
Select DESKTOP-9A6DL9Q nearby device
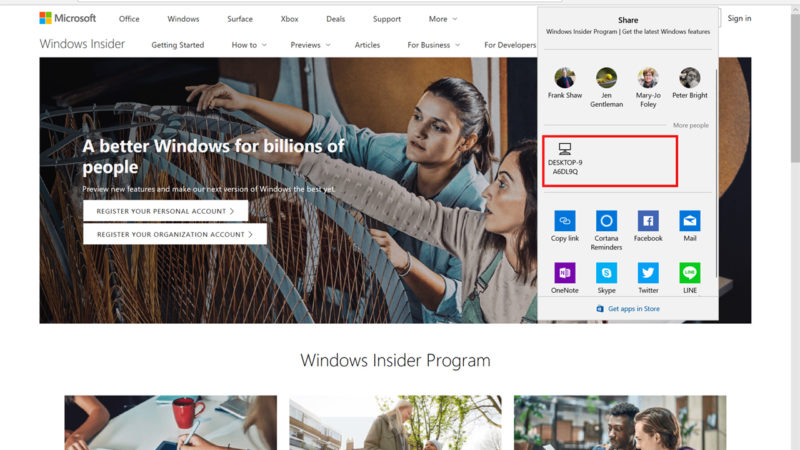point(565,159)
